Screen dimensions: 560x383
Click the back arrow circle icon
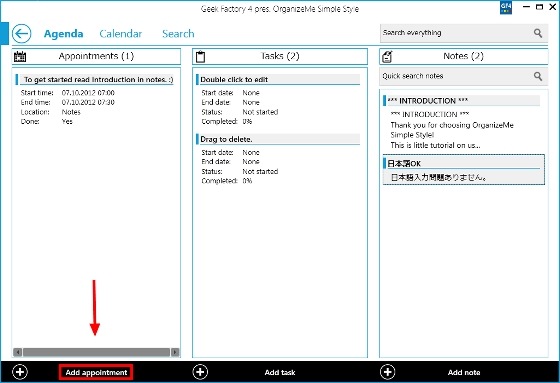21,34
